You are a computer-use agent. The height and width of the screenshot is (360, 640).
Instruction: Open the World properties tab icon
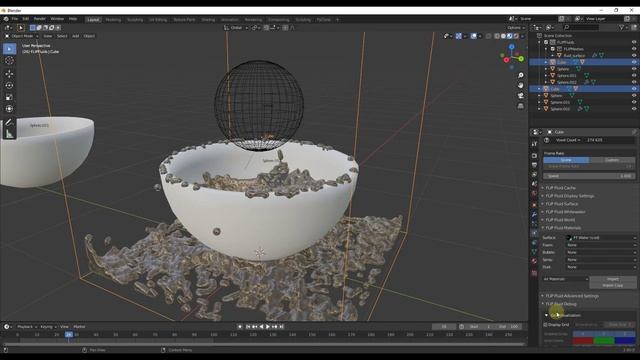pos(534,194)
